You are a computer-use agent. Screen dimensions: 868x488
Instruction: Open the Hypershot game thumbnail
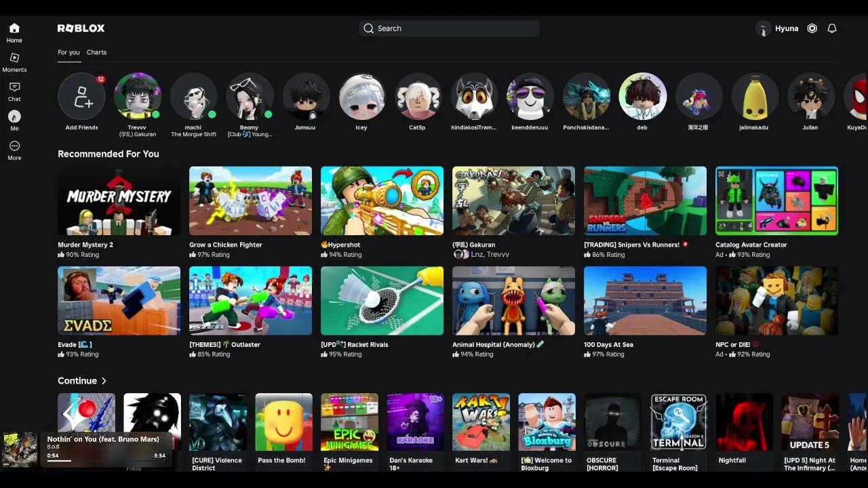pos(382,201)
